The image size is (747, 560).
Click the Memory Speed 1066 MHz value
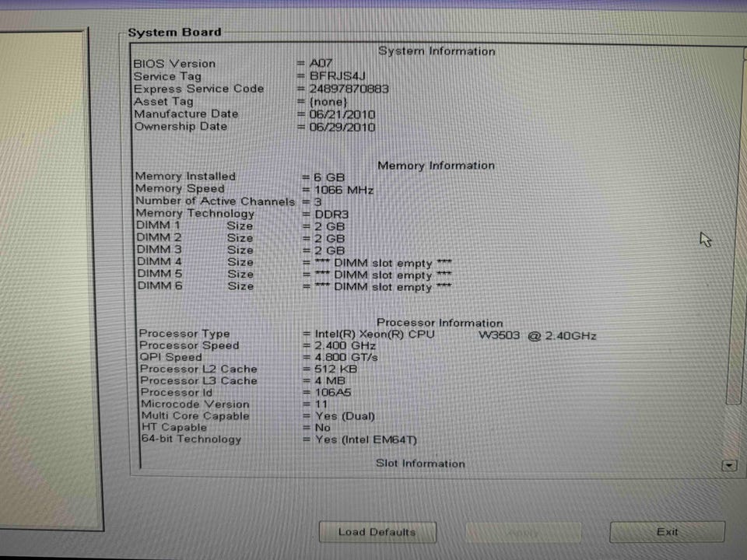click(x=344, y=190)
